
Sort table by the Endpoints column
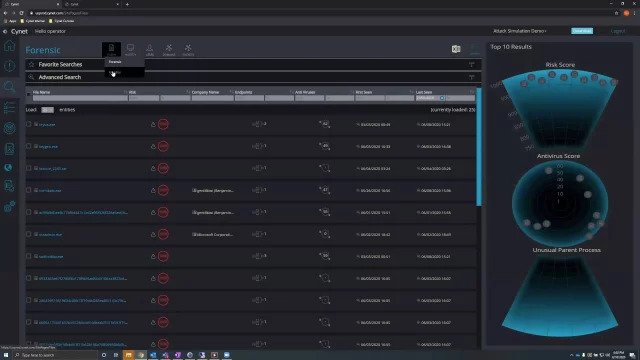[x=243, y=92]
